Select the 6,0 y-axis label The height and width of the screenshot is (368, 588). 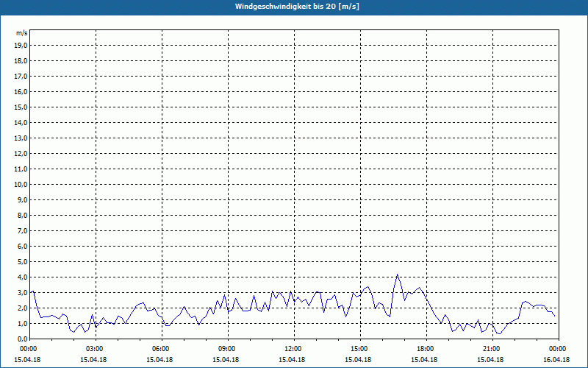(22, 247)
